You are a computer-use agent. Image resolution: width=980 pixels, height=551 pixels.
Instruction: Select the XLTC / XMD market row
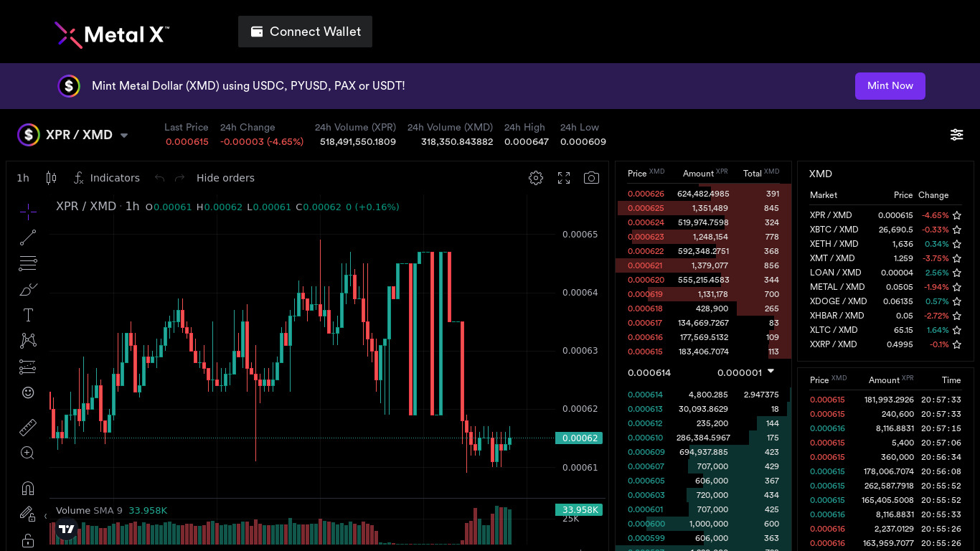[x=885, y=330]
